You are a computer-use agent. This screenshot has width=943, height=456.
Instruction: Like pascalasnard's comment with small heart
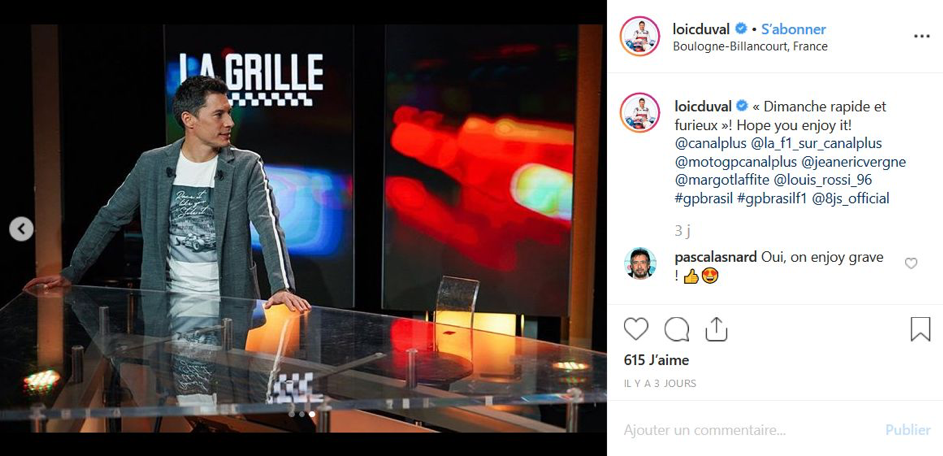click(911, 263)
